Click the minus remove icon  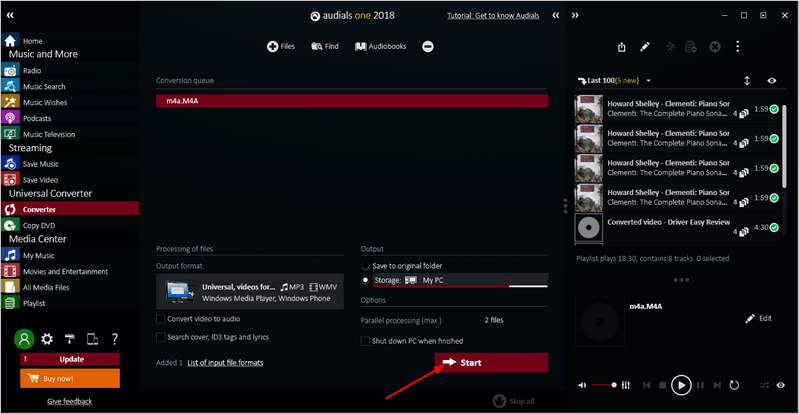428,46
